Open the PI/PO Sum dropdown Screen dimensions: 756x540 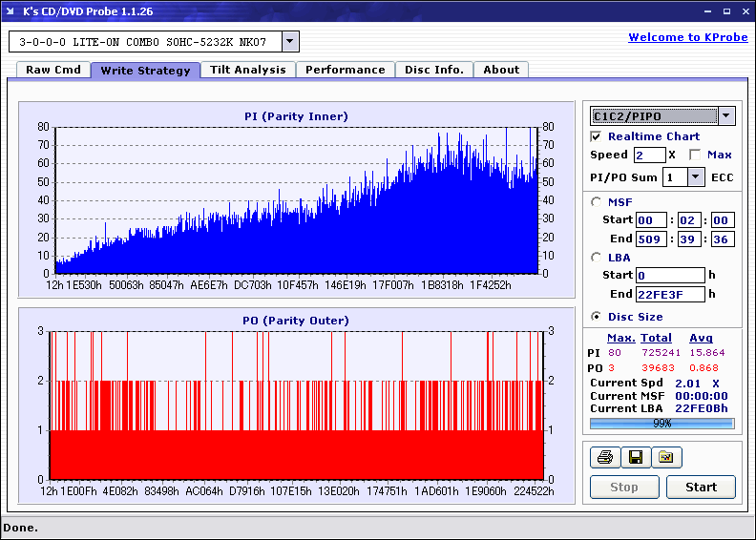(x=696, y=177)
